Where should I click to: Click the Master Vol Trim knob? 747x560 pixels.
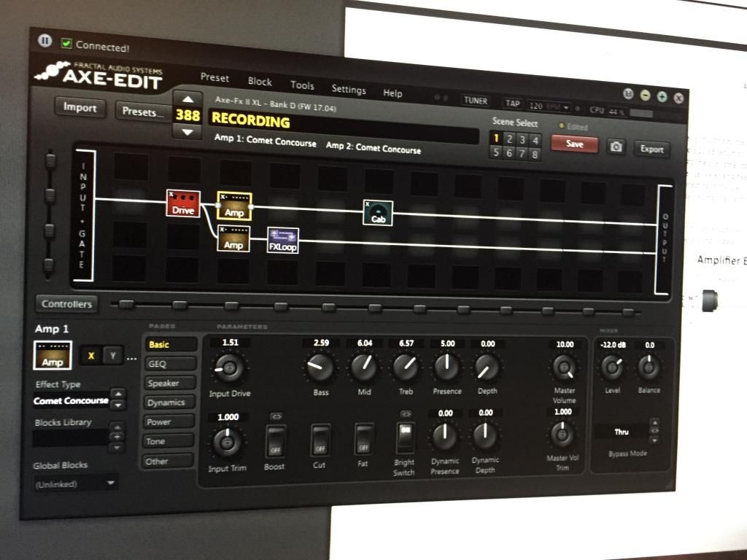tap(562, 435)
